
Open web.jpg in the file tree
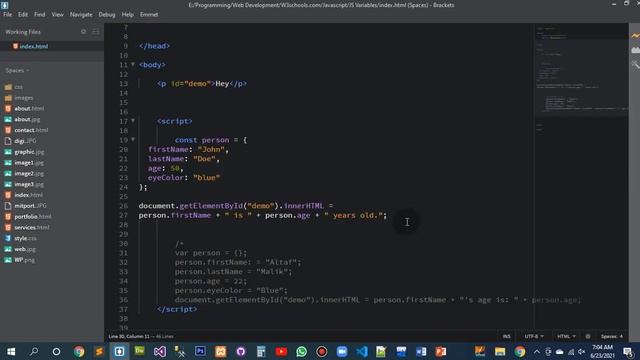tap(25, 249)
